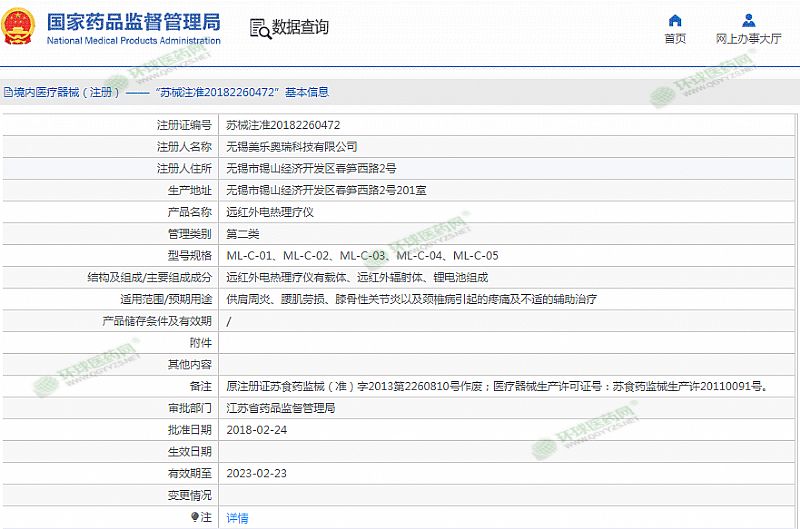Click the national emblem logo icon
800x529 pixels.
pyautogui.click(x=22, y=28)
